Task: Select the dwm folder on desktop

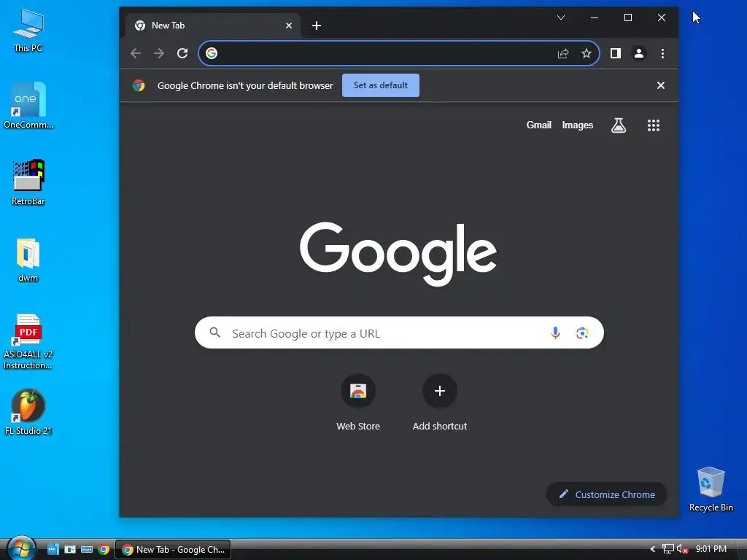Action: [28, 260]
